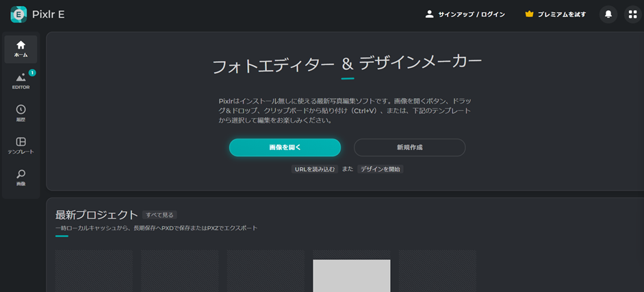Viewport: 644px width, 292px height.
Task: Click the EDITOR badge showing 1
Action: click(x=32, y=73)
